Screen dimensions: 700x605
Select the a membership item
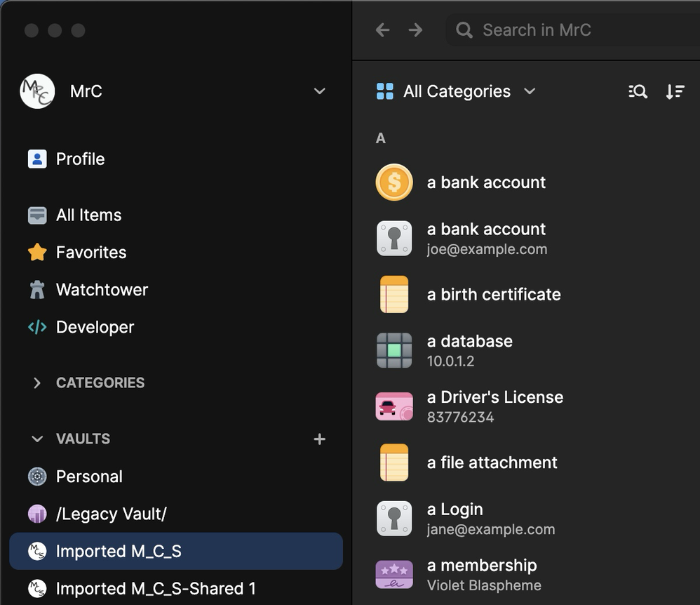click(x=482, y=574)
